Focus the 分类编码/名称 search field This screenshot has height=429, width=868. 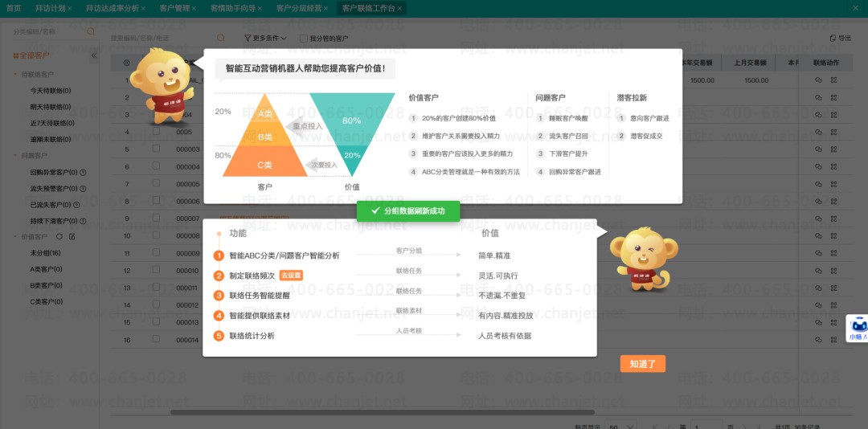tap(49, 31)
